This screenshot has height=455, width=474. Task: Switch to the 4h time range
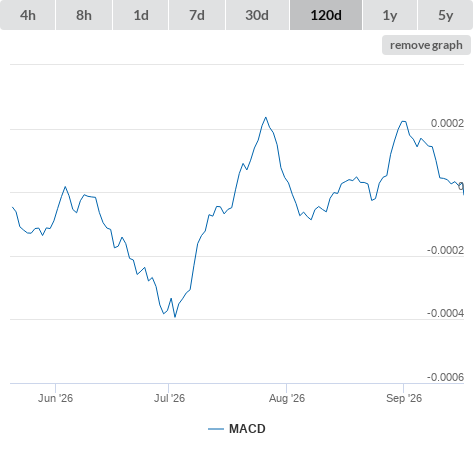click(28, 15)
